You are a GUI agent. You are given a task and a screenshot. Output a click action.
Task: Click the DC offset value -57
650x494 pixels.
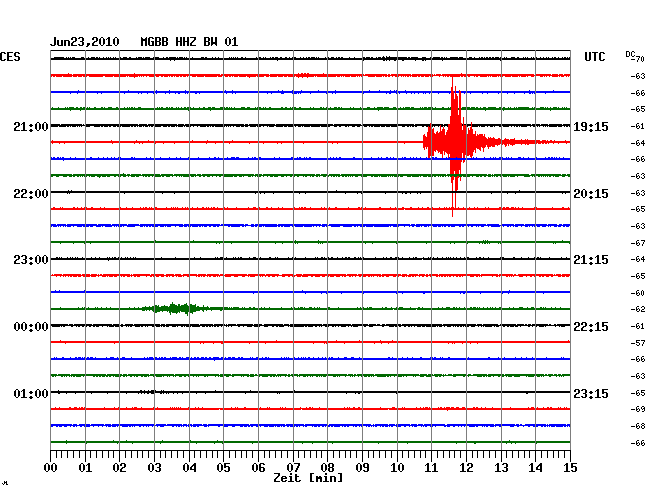(x=638, y=343)
